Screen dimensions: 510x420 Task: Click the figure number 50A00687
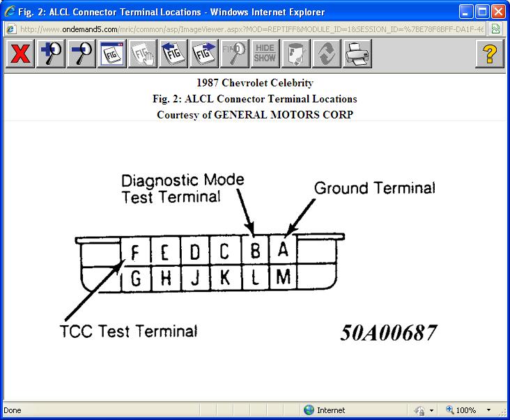coord(388,332)
